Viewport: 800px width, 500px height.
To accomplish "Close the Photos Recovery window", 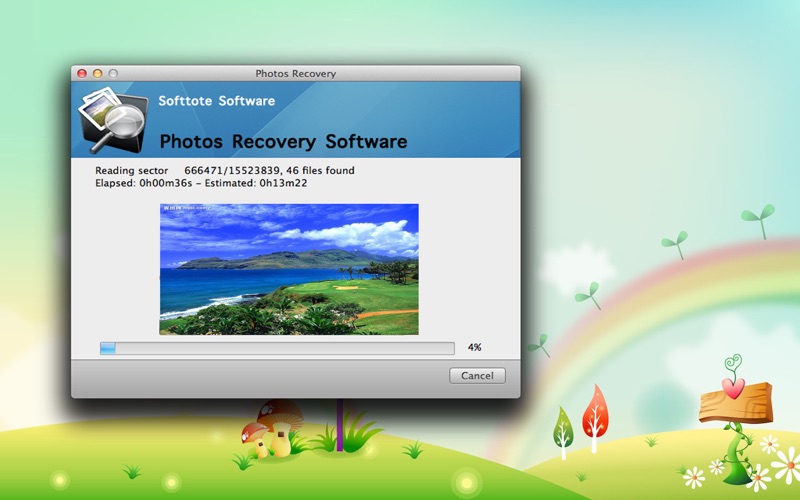I will point(82,73).
